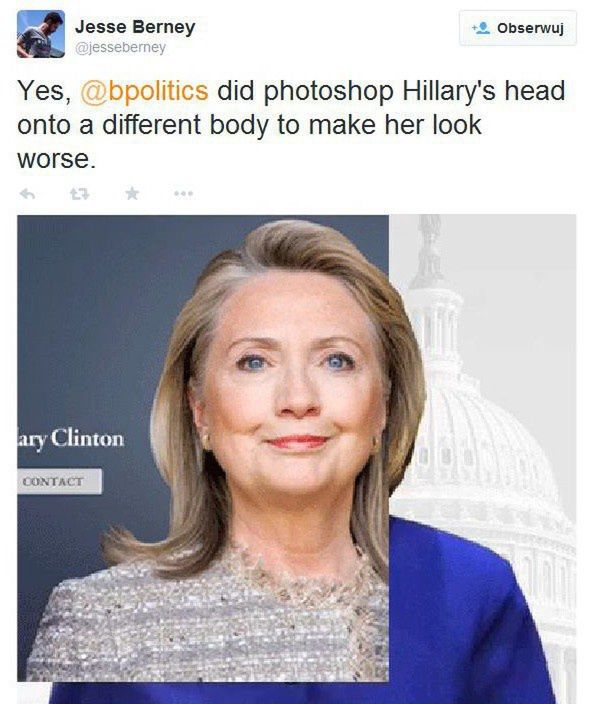The width and height of the screenshot is (594, 704).
Task: Open the Jesse Berney display name link
Action: point(135,27)
